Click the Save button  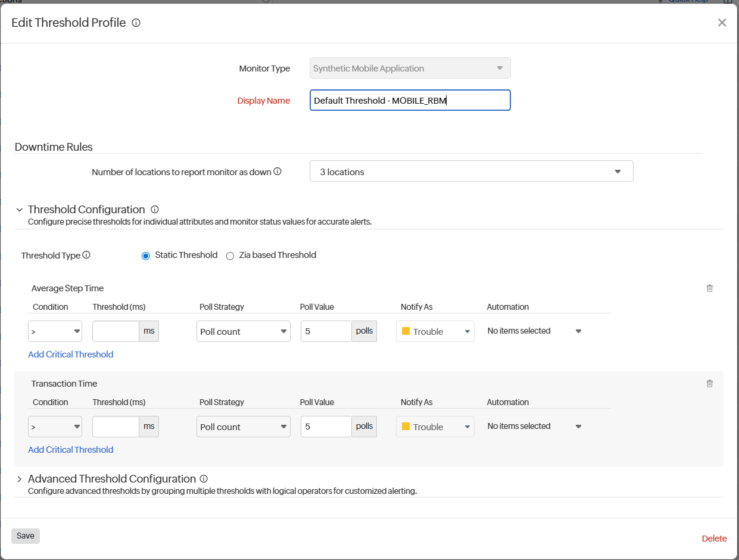click(x=25, y=536)
